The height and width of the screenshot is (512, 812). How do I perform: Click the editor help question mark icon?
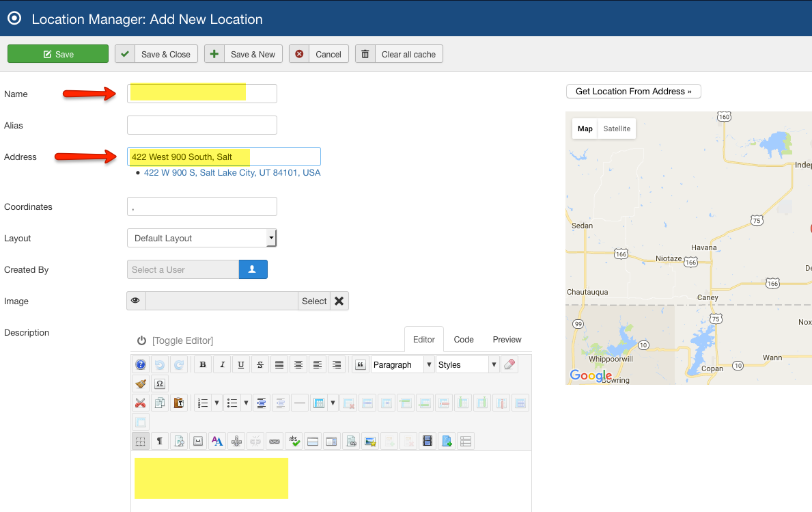pos(140,365)
